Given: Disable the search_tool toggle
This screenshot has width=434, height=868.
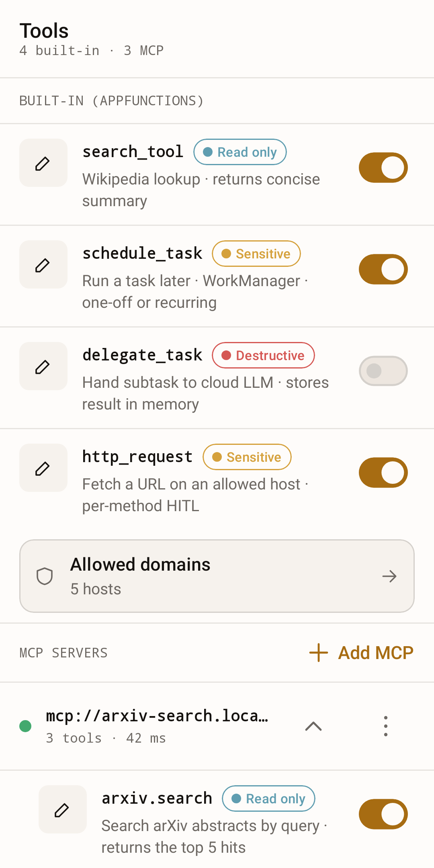Looking at the screenshot, I should pyautogui.click(x=383, y=168).
